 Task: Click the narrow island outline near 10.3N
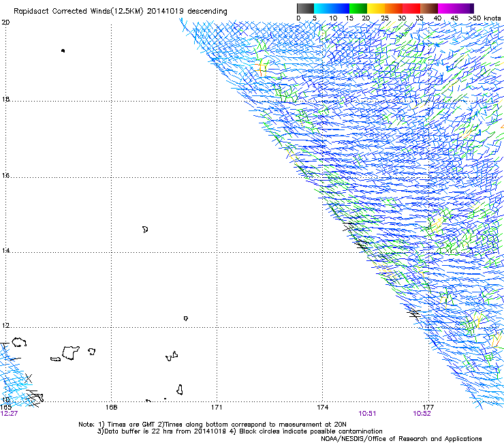click(180, 390)
